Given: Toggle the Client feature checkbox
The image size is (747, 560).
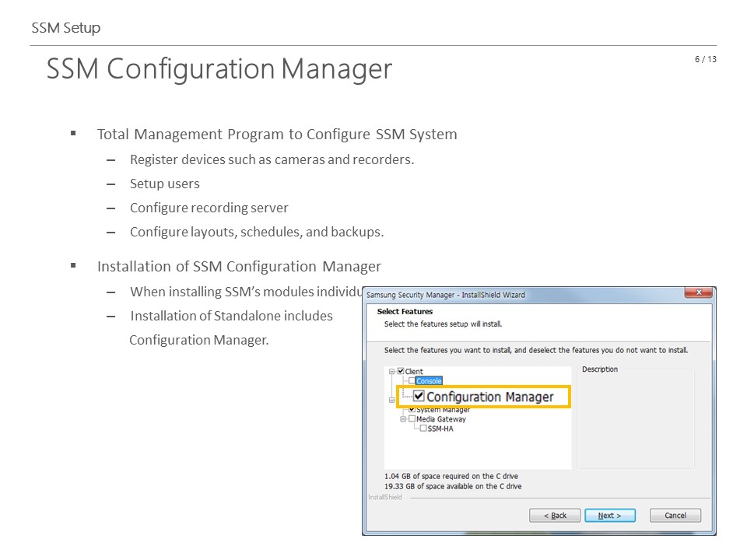Looking at the screenshot, I should coord(401,371).
